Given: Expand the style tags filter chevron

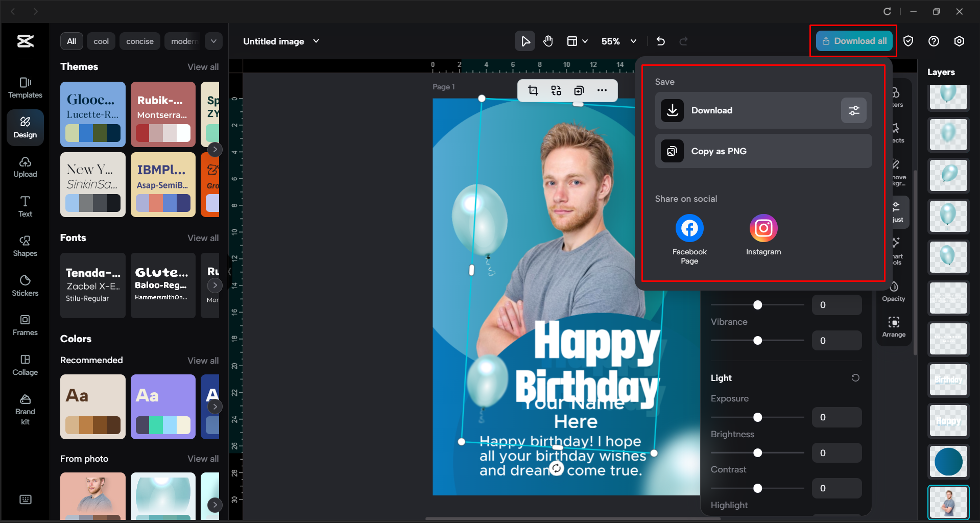Looking at the screenshot, I should coord(213,41).
